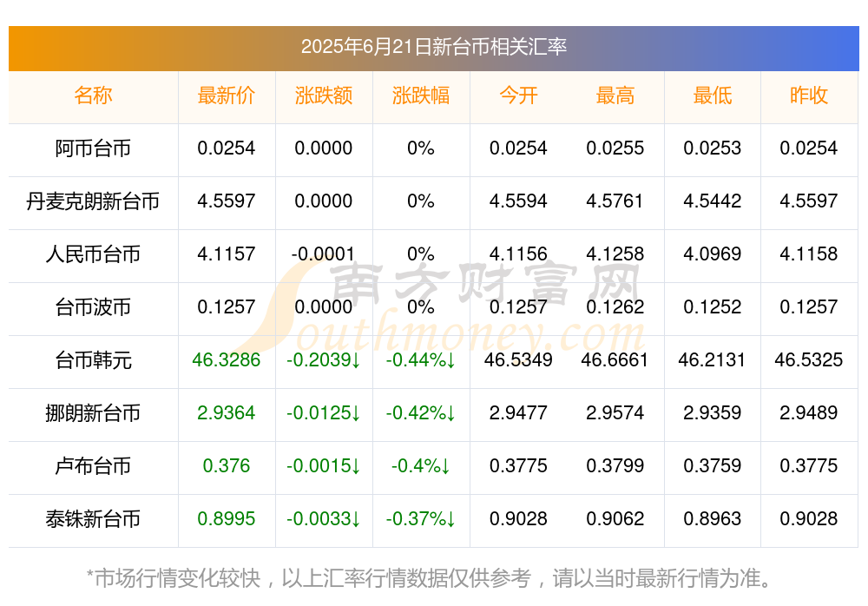868x606 pixels.
Task: Click the 名称 column header
Action: [x=93, y=96]
